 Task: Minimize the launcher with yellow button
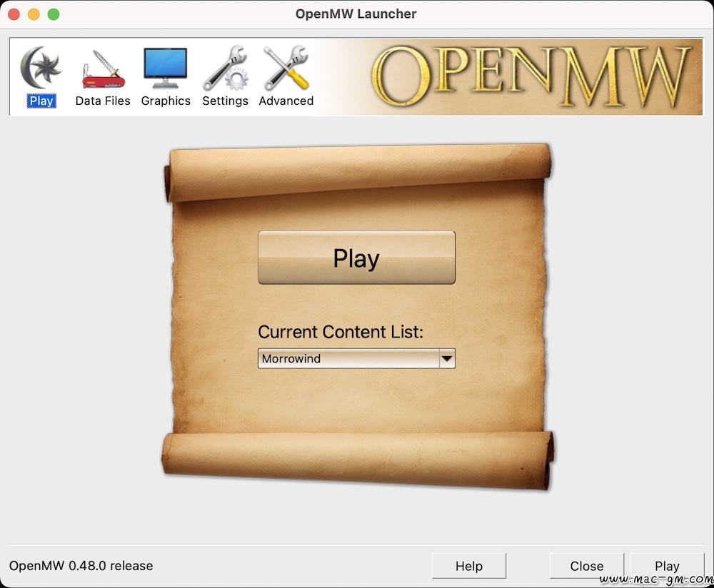[x=34, y=14]
